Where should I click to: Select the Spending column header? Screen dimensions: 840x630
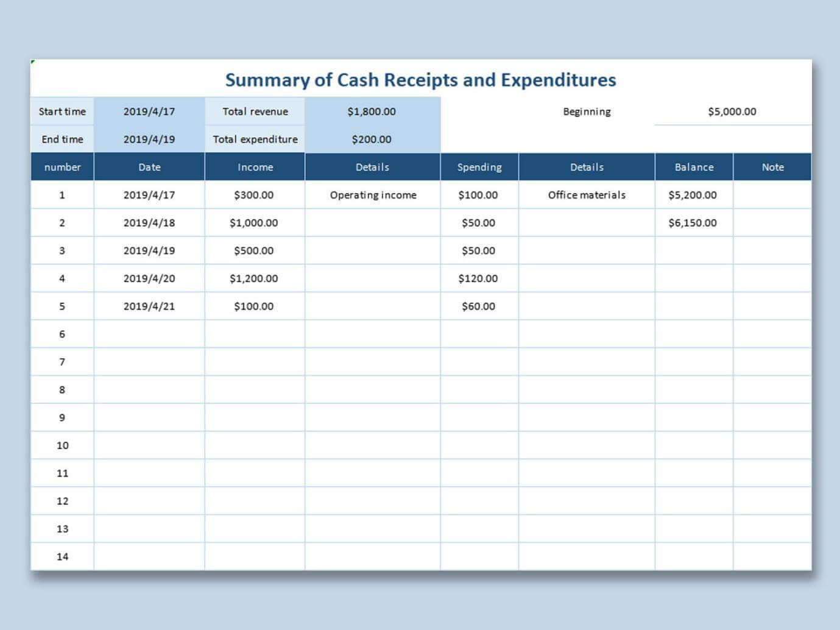479,166
